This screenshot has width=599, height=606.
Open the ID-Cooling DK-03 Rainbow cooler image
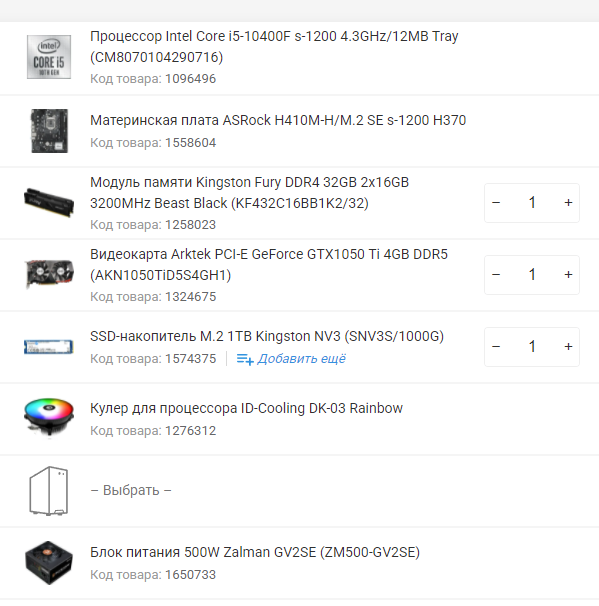49,418
